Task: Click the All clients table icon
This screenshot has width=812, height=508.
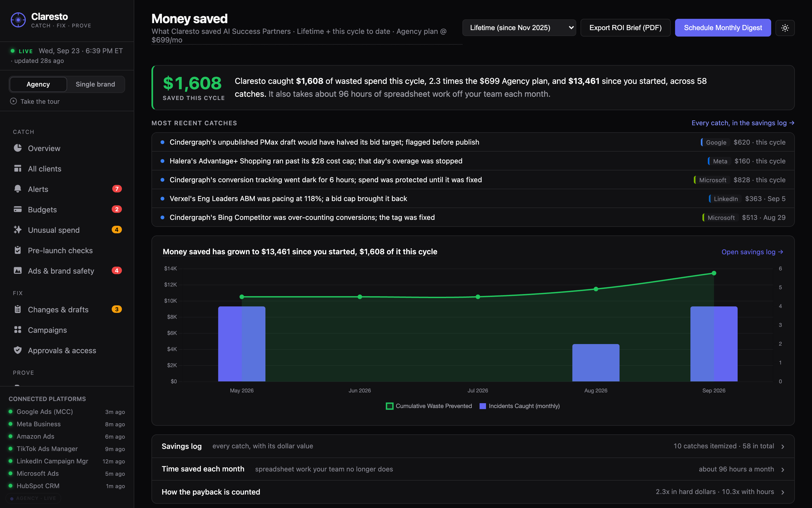Action: [18, 169]
